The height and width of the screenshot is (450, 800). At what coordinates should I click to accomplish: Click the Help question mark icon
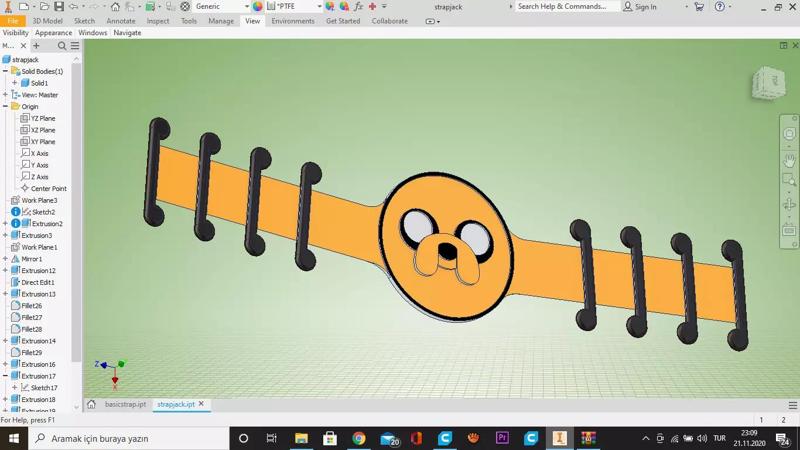coord(719,7)
